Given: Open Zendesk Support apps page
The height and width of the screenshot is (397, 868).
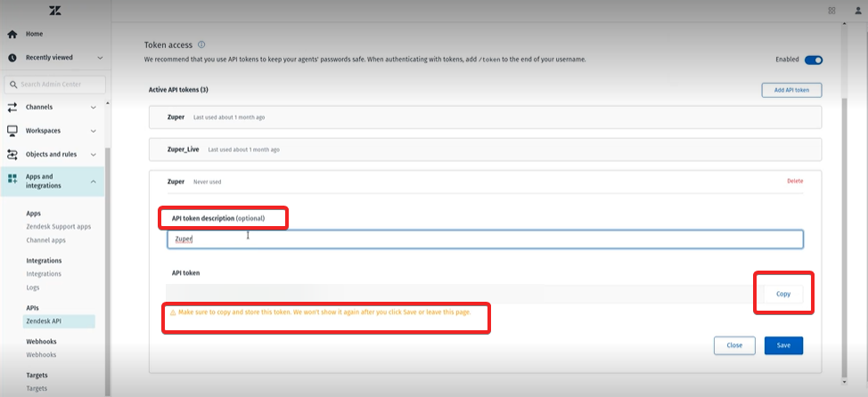Looking at the screenshot, I should coord(59,227).
